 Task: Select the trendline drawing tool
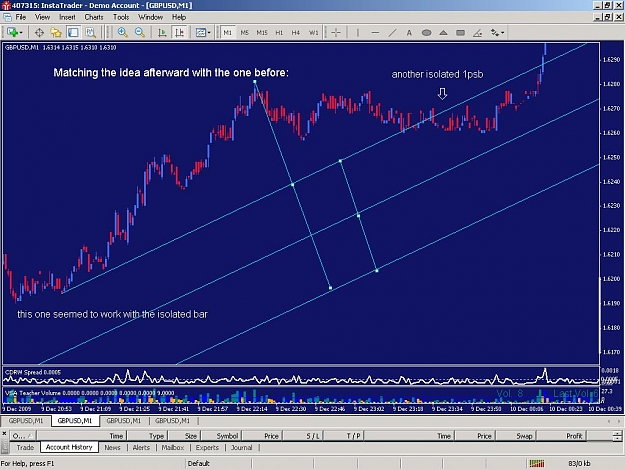tap(392, 33)
